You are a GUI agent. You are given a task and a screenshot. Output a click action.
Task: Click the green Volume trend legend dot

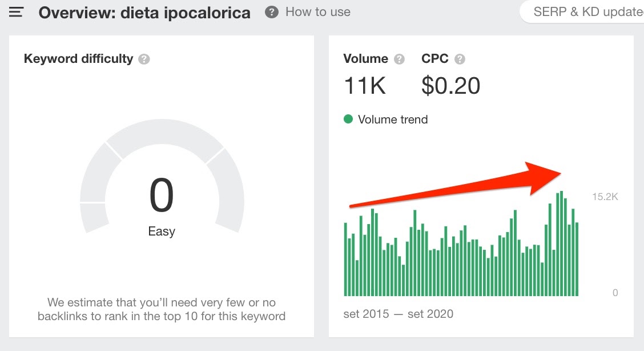click(348, 119)
